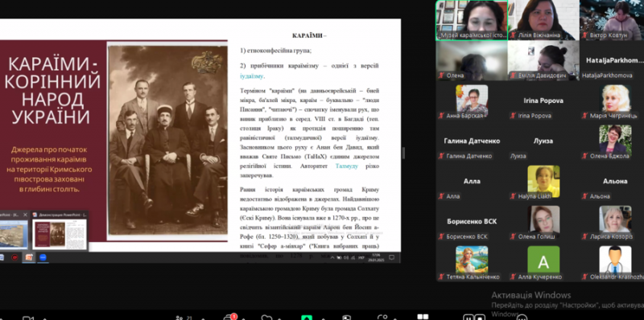Click muted mic icon beside Анна Барская
This screenshot has width=644, height=320.
point(441,116)
